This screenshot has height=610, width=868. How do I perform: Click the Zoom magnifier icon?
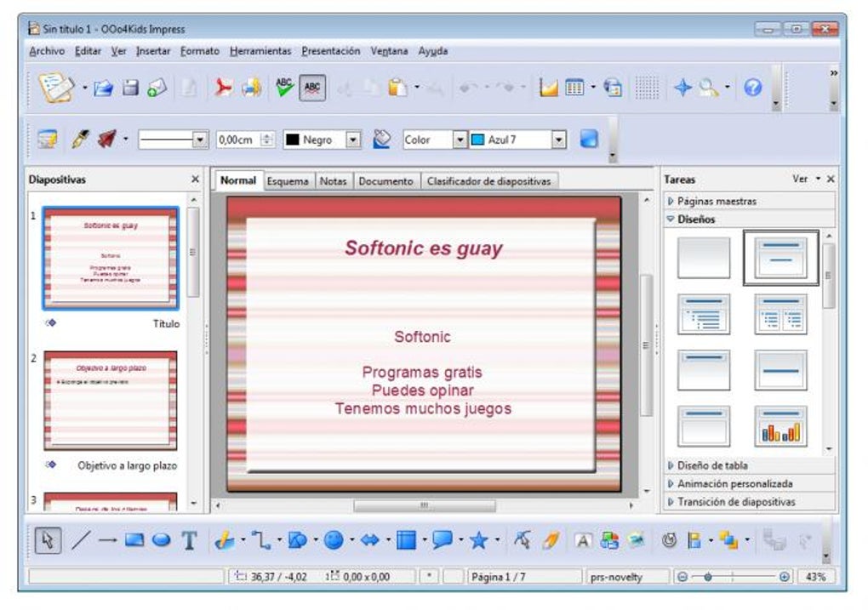click(708, 88)
